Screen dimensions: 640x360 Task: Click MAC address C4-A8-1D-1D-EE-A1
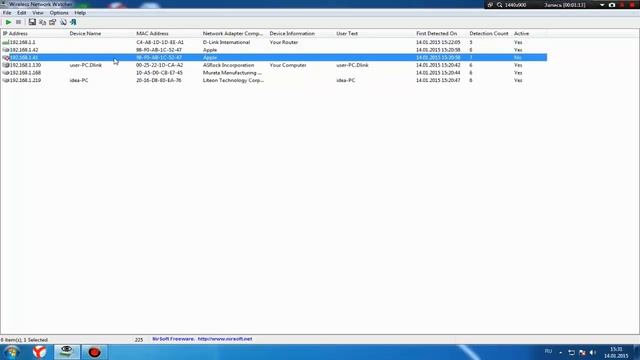160,42
